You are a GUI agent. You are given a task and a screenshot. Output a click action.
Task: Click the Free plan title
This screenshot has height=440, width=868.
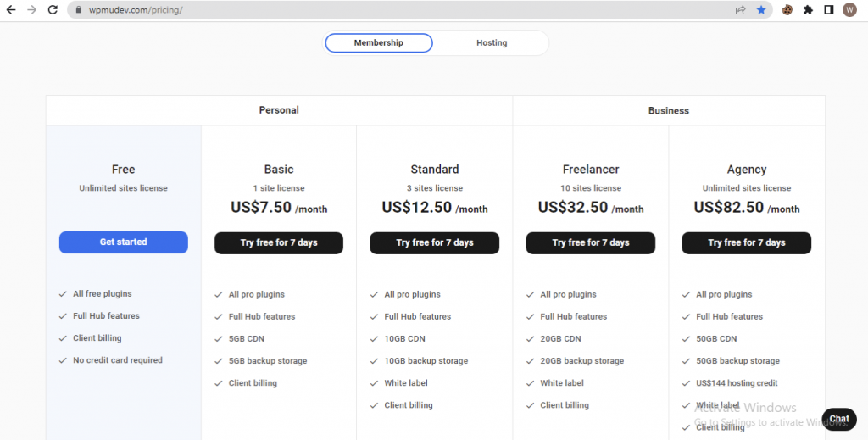click(124, 170)
